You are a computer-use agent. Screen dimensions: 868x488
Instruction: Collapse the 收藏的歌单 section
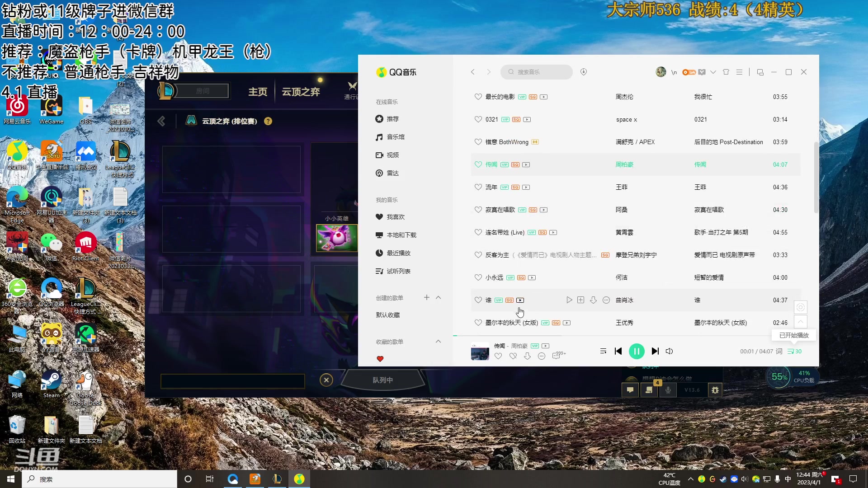point(439,341)
